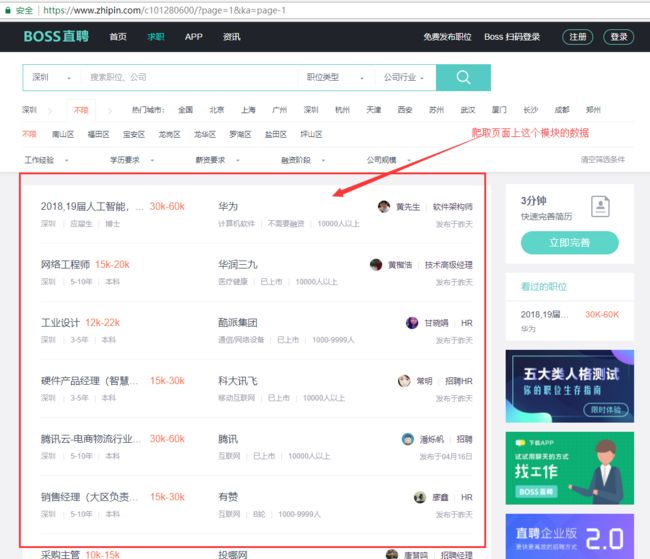Screen dimensions: 650x559
Task: Open the 五大类人格测试 banner
Action: click(x=570, y=386)
